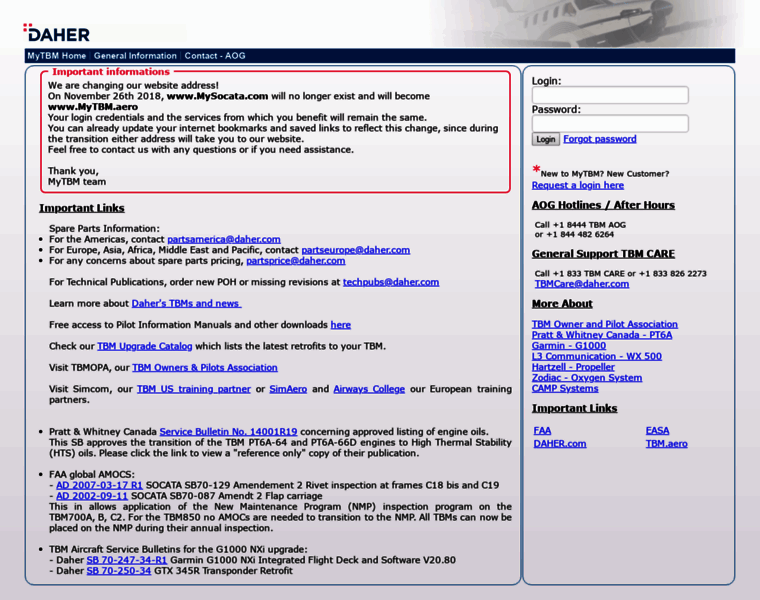Open Forgot password link
Viewport: 760px width, 600px height.
point(600,139)
